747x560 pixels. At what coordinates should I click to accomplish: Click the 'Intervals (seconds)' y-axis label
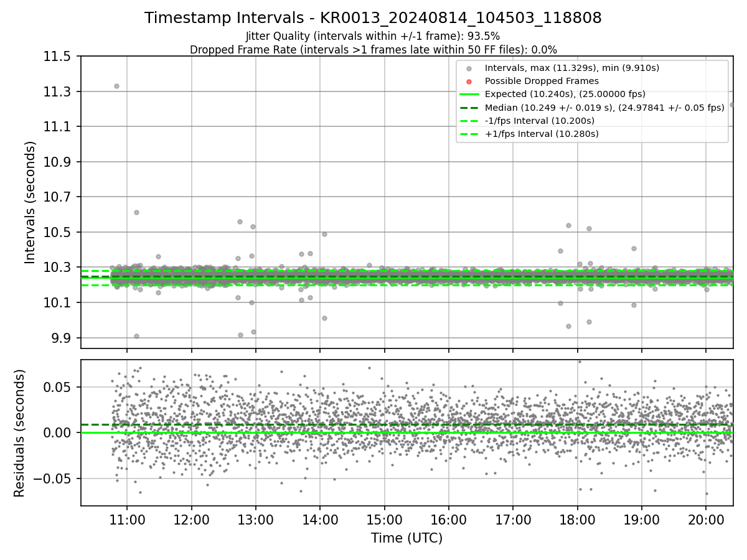pos(30,202)
